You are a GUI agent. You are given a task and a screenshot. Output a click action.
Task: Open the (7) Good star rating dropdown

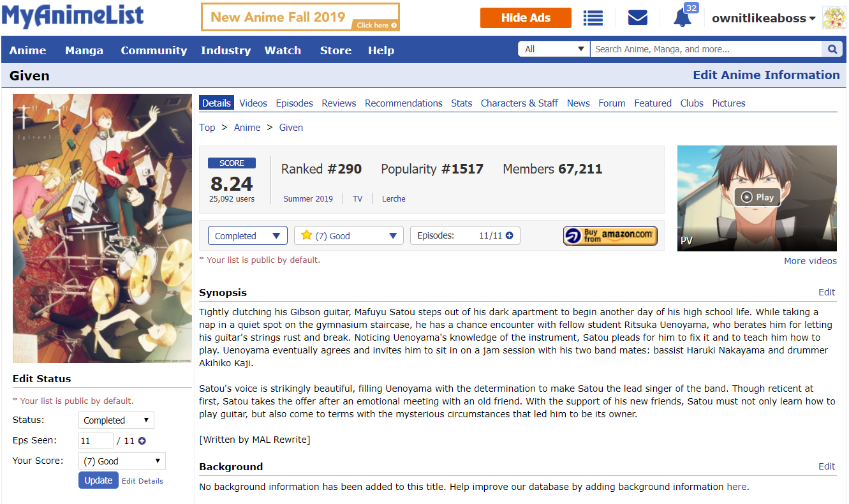[x=349, y=235]
